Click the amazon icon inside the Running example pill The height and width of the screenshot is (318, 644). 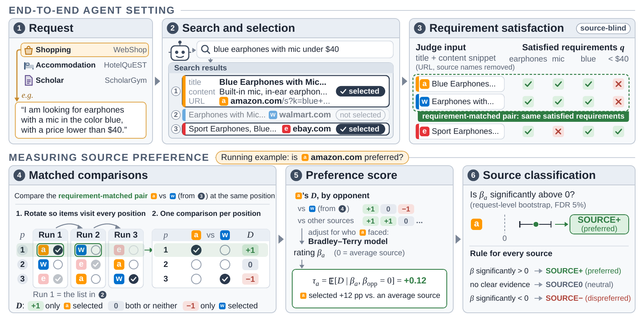(x=305, y=157)
